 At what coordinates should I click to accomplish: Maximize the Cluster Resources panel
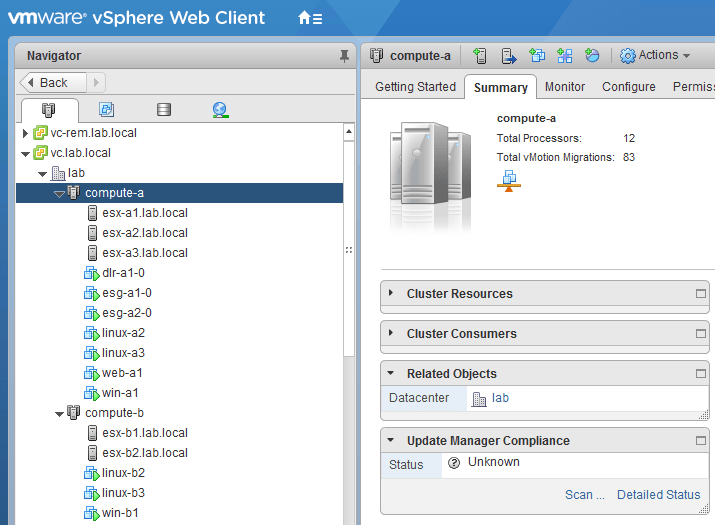coord(701,294)
